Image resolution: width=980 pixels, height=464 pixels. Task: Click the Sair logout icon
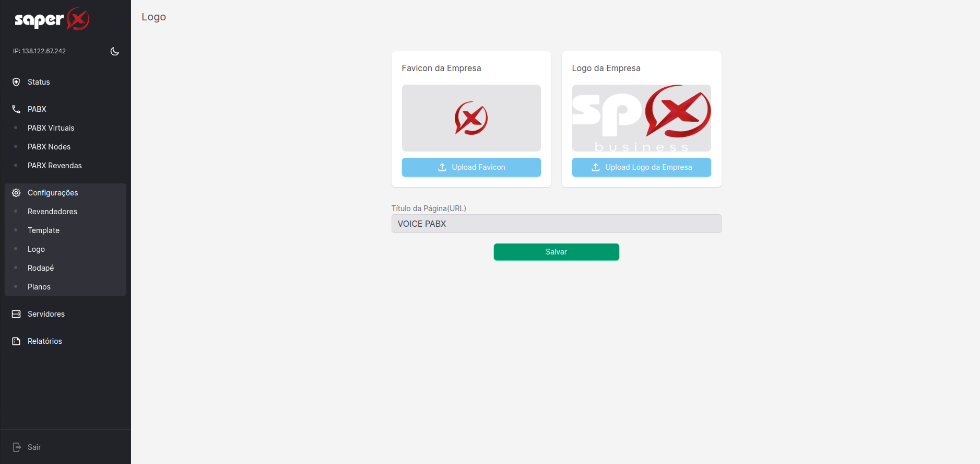click(x=17, y=447)
